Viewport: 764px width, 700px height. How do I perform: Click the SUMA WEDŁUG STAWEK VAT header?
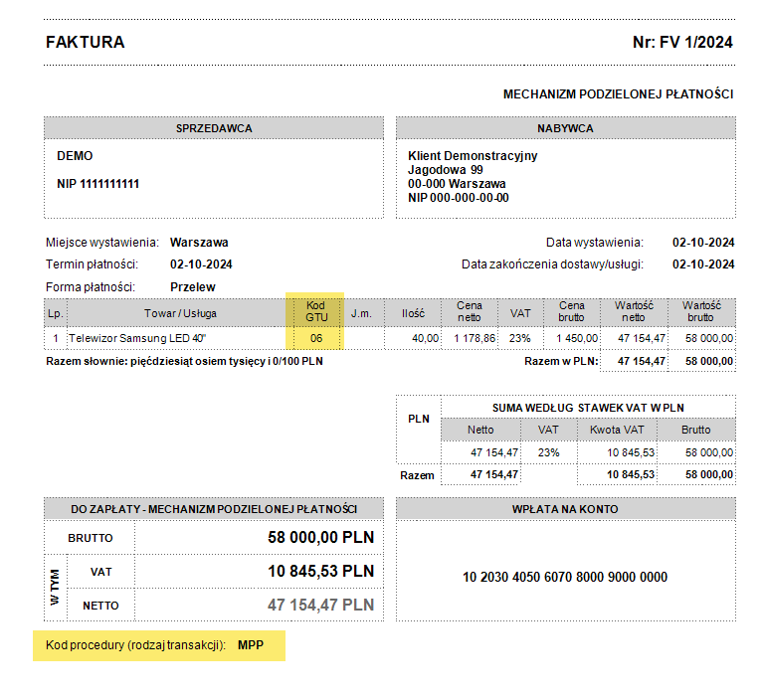tap(587, 408)
